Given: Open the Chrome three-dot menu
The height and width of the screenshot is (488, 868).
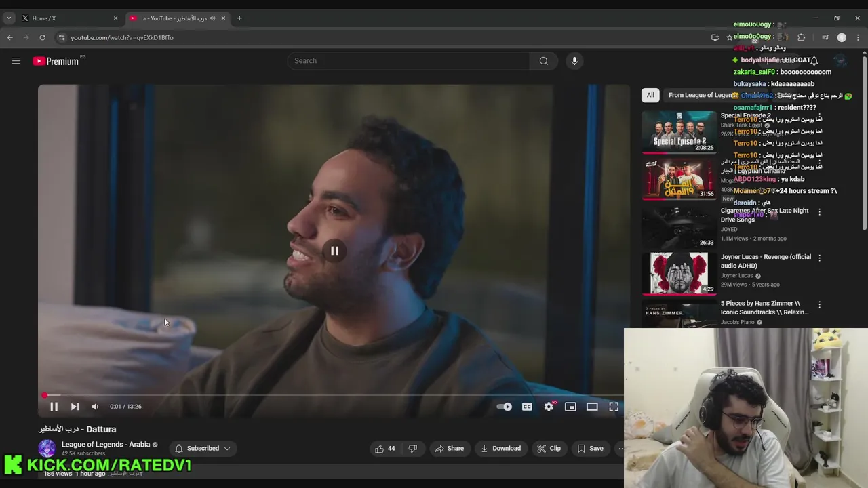Looking at the screenshot, I should click(859, 37).
